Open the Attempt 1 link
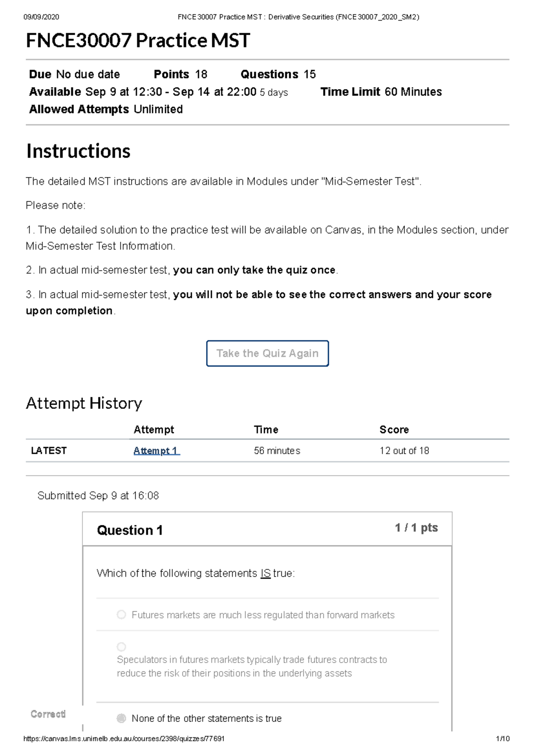The image size is (534, 756). [155, 451]
